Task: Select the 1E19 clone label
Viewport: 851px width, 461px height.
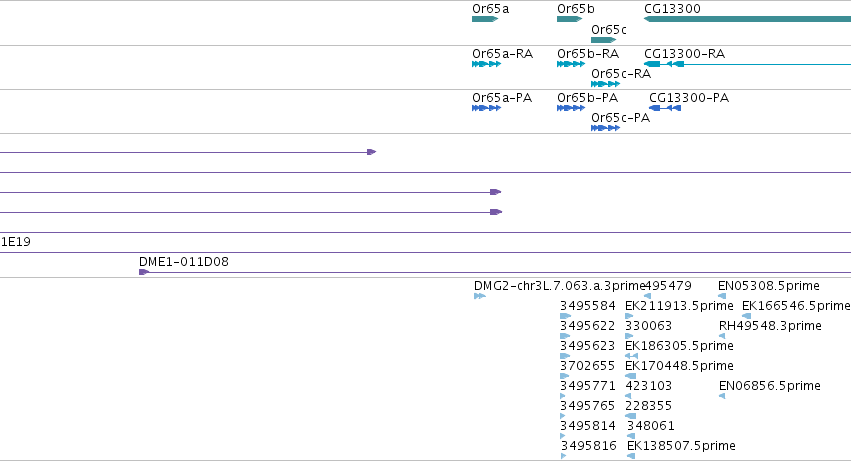Action: tap(15, 242)
